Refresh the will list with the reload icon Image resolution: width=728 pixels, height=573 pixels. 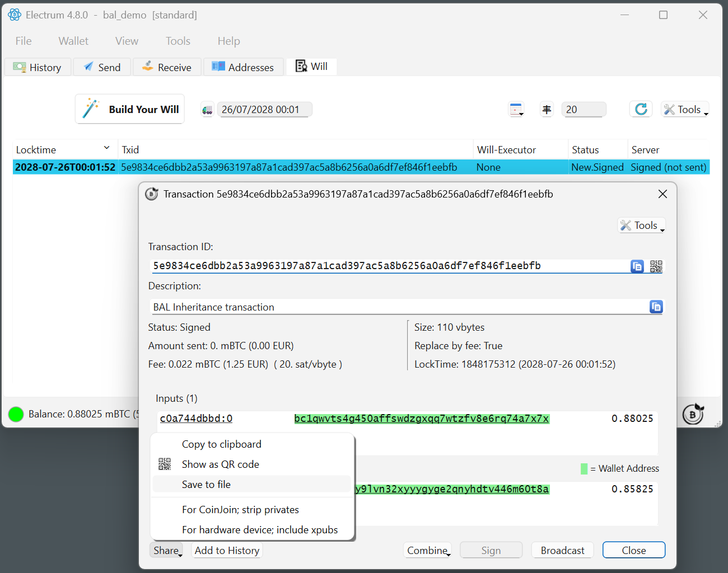(x=641, y=109)
